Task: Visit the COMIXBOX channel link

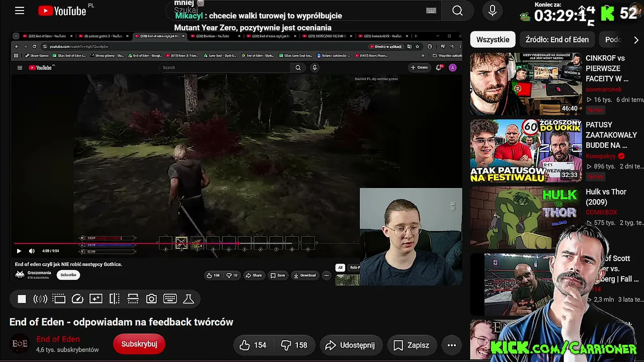Action: [x=601, y=212]
